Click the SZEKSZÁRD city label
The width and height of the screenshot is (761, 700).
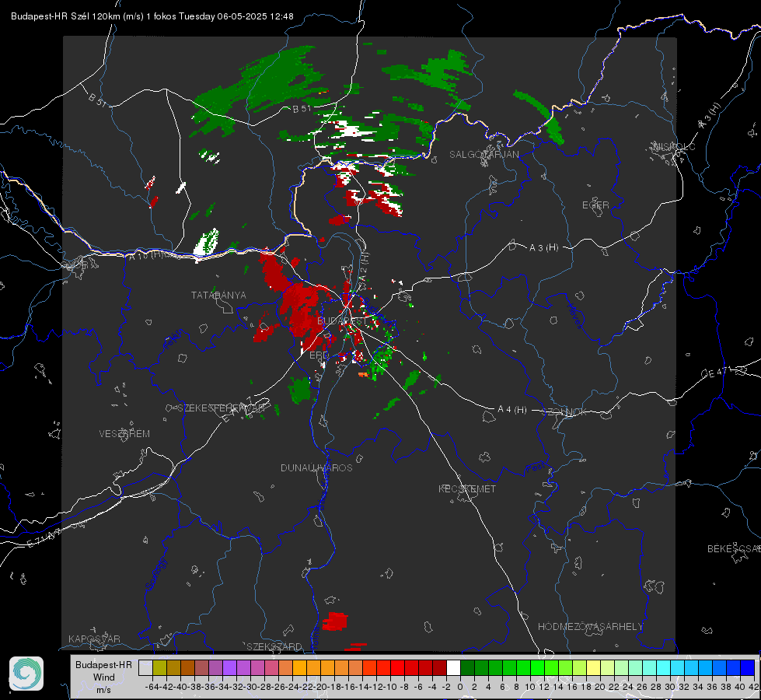(274, 646)
